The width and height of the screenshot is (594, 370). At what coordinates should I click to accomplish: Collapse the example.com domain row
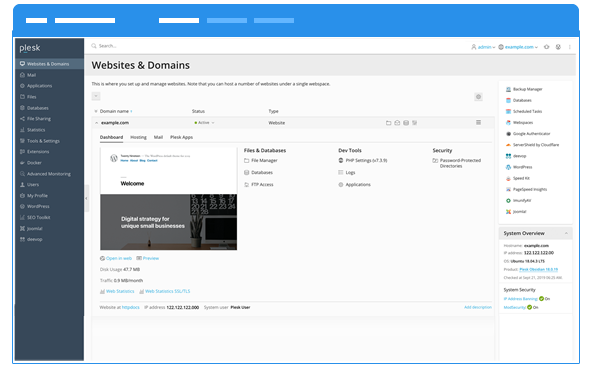click(x=96, y=123)
